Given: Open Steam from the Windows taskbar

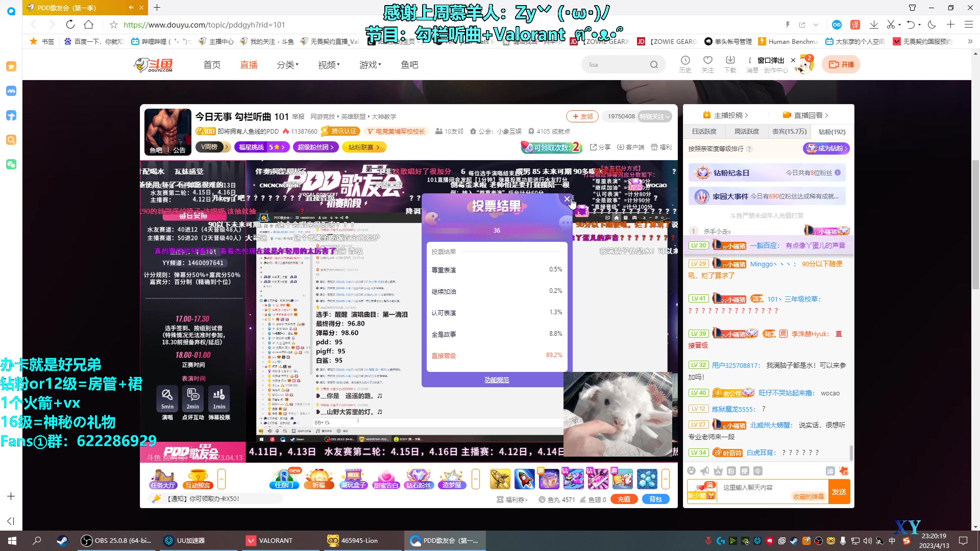Looking at the screenshot, I should click(62, 541).
